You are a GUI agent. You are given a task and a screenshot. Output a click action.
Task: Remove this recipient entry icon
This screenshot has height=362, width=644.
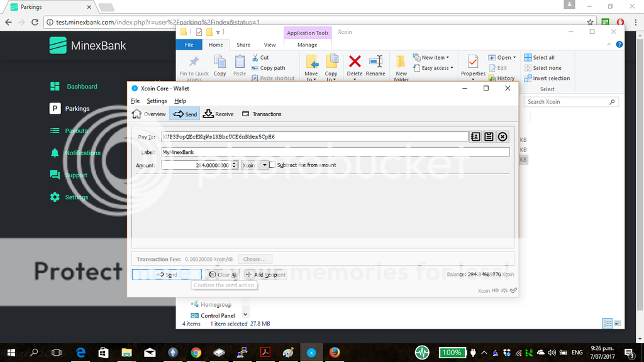(x=502, y=136)
